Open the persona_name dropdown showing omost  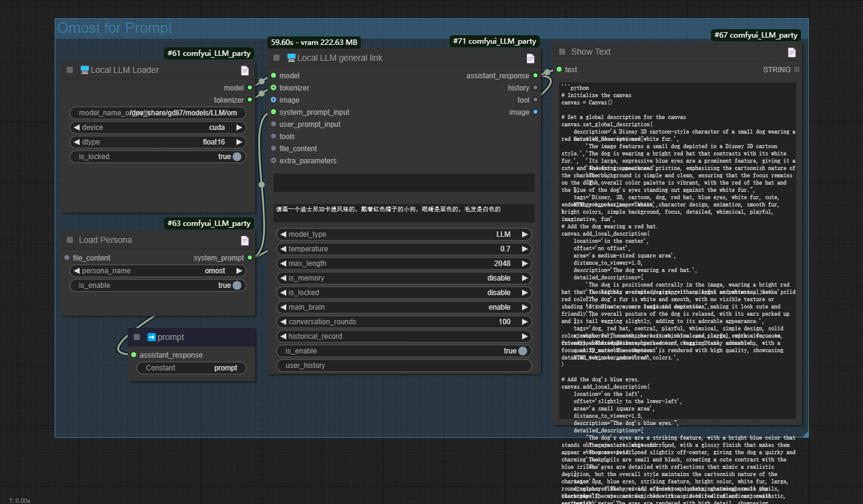pyautogui.click(x=157, y=271)
